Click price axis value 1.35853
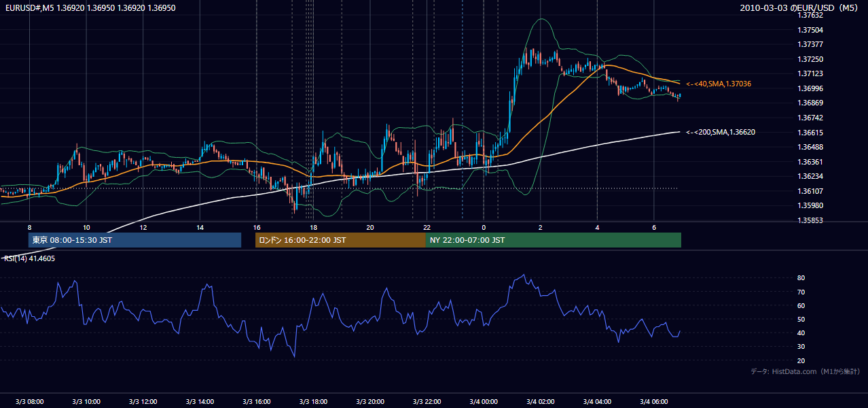 click(x=810, y=220)
